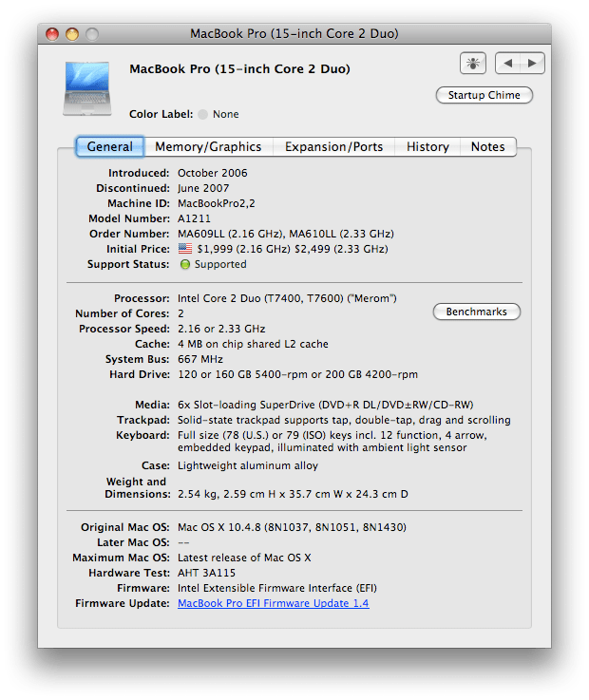Image resolution: width=589 pixels, height=700 pixels.
Task: Select Machine ID value MacBookPro2,2
Action: tap(217, 203)
